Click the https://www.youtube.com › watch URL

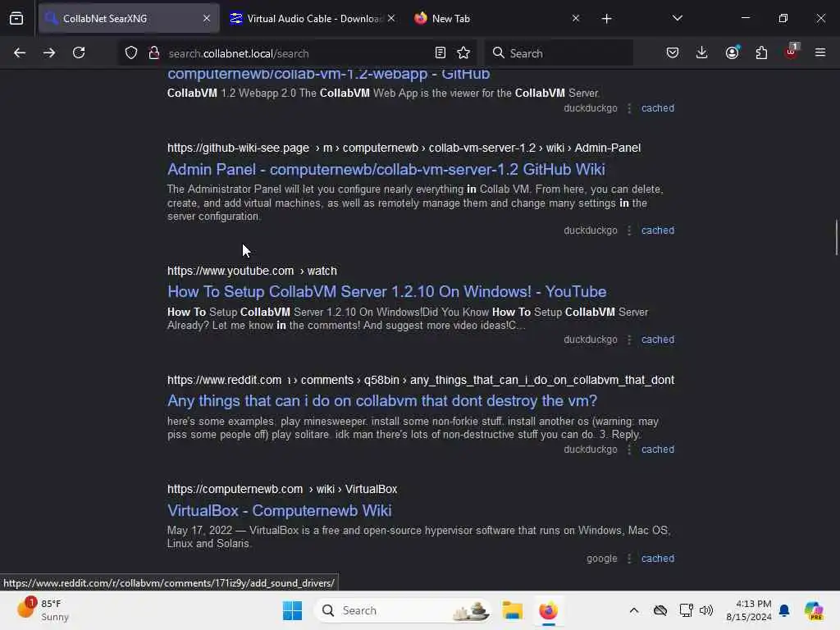(x=252, y=271)
